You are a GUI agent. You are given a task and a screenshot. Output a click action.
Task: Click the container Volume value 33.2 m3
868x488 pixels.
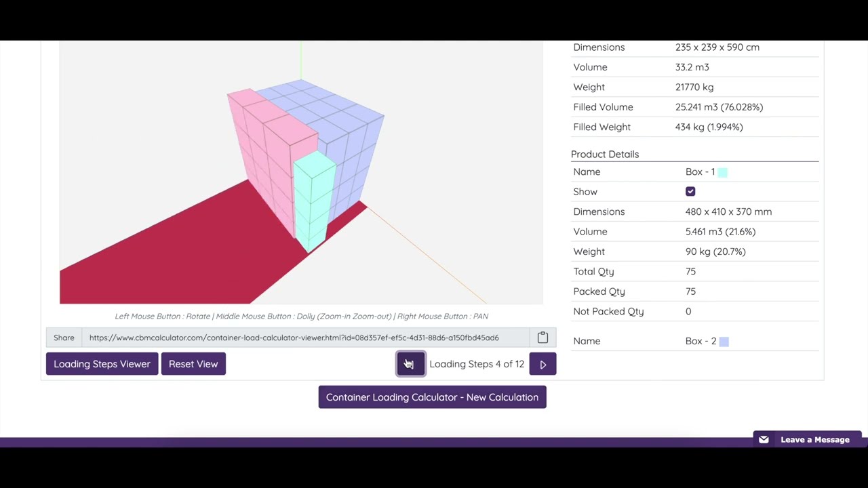tap(692, 67)
